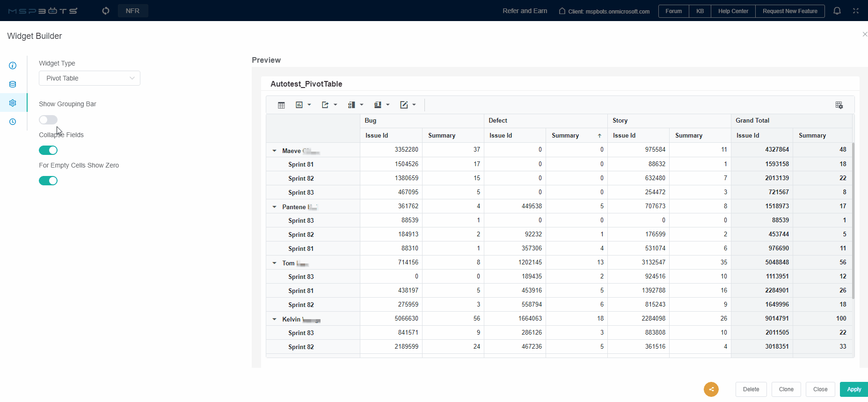Click the Apply button
Screen dimensions: 868x402
pyautogui.click(x=853, y=389)
